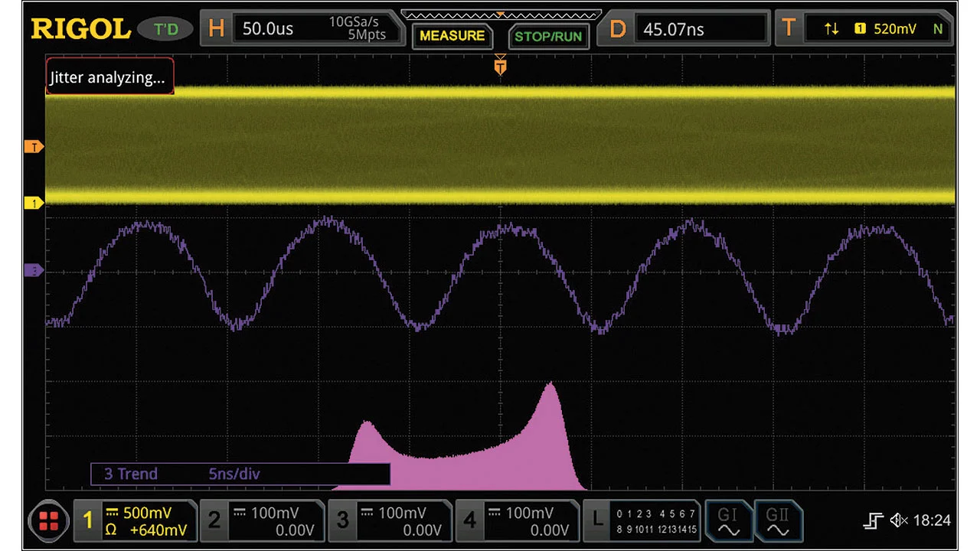
Task: Click the step-edge icon near the clock
Action: pyautogui.click(x=874, y=521)
